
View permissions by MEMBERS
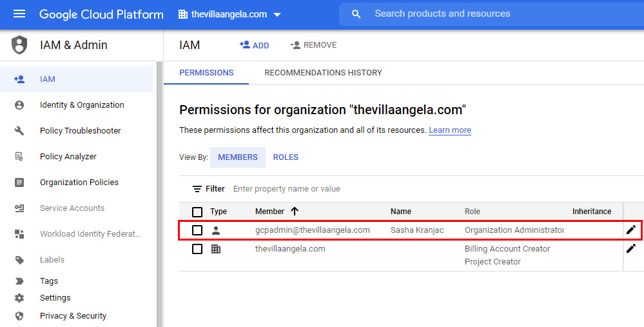tap(238, 157)
